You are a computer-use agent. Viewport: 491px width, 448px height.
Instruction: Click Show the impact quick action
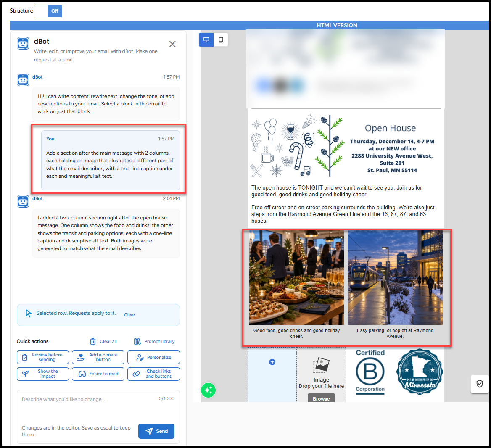click(x=43, y=374)
